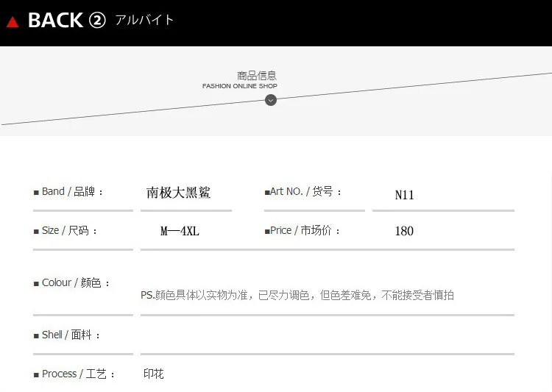Click the Shell / 面料 label
Screen dimensions: 552x392
pyautogui.click(x=67, y=335)
